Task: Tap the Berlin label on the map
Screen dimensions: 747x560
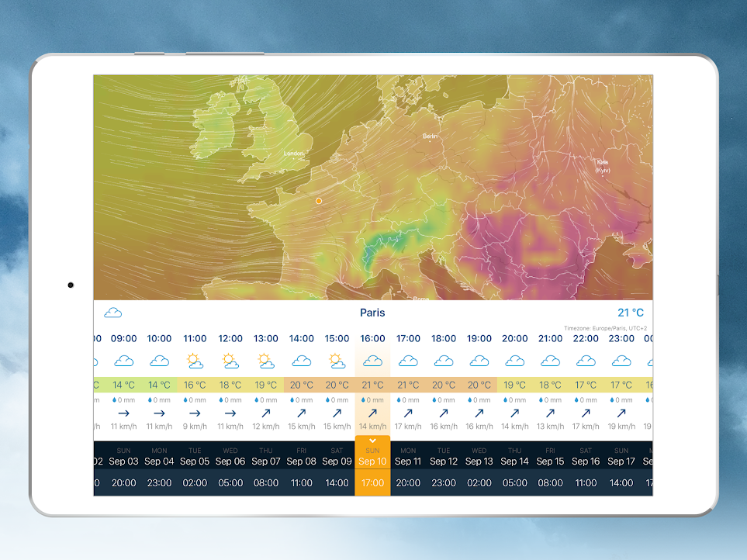Action: pos(430,137)
